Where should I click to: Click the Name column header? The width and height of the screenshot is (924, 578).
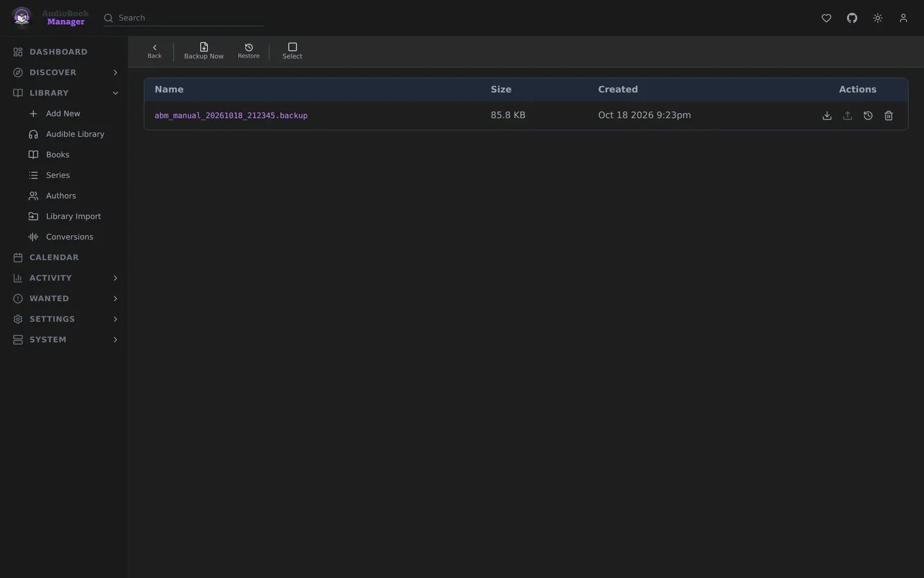pyautogui.click(x=169, y=89)
